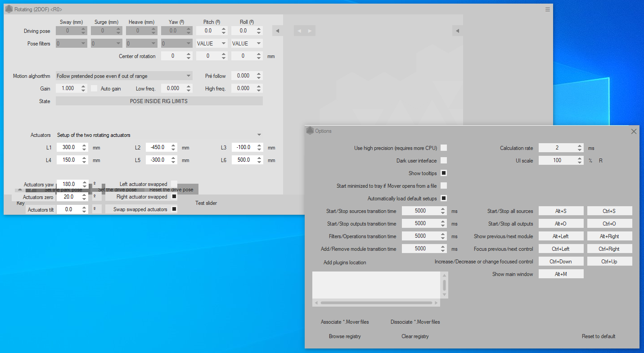The image size is (644, 353).
Task: Open the hamburger menu in Rotating window
Action: [547, 9]
